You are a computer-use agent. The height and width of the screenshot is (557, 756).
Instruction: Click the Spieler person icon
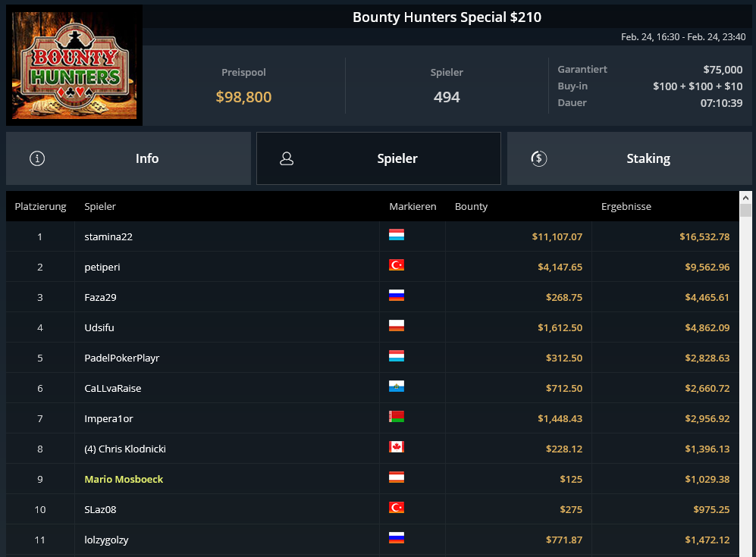[287, 158]
